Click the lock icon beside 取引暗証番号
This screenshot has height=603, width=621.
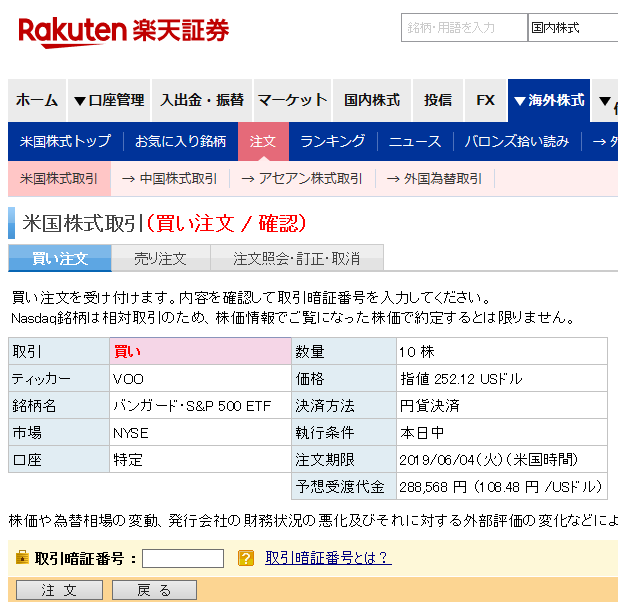coord(22,557)
